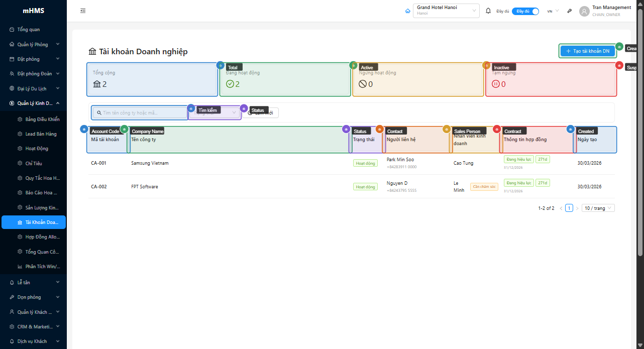Click the Tổng quan dashboard icon
Viewport: 644px width, 349px height.
(x=12, y=30)
